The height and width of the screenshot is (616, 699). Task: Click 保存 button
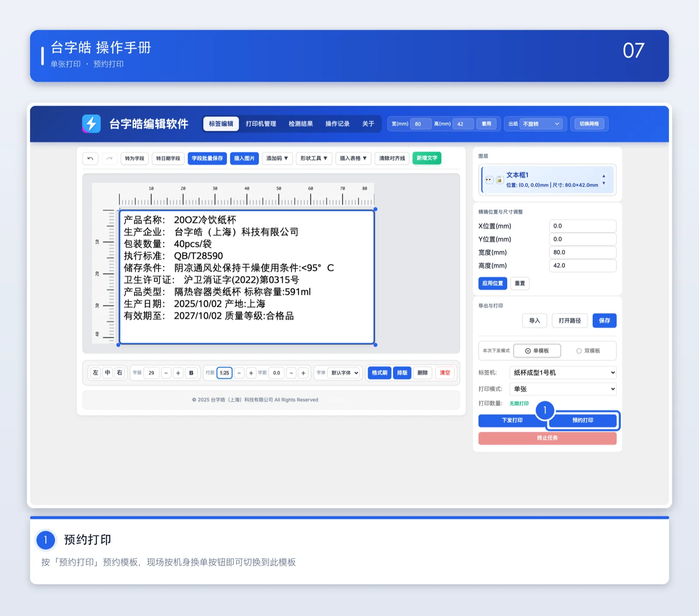[605, 321]
